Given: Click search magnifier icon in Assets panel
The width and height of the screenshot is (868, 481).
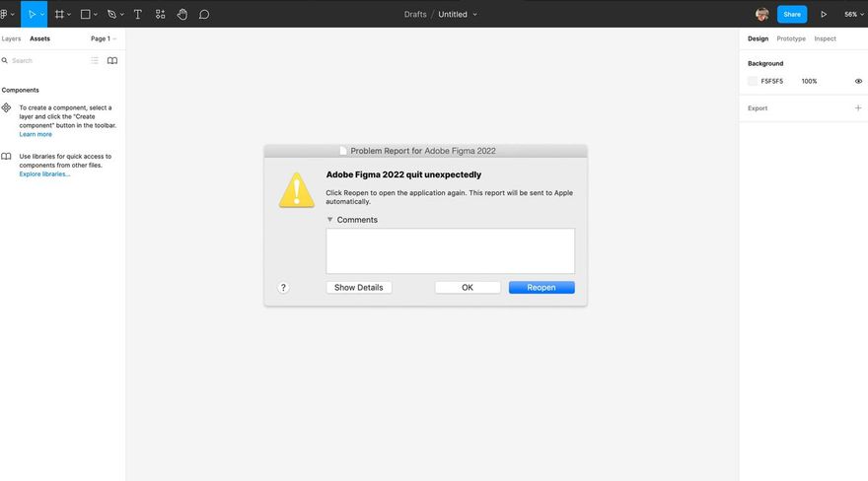Looking at the screenshot, I should [x=4, y=60].
